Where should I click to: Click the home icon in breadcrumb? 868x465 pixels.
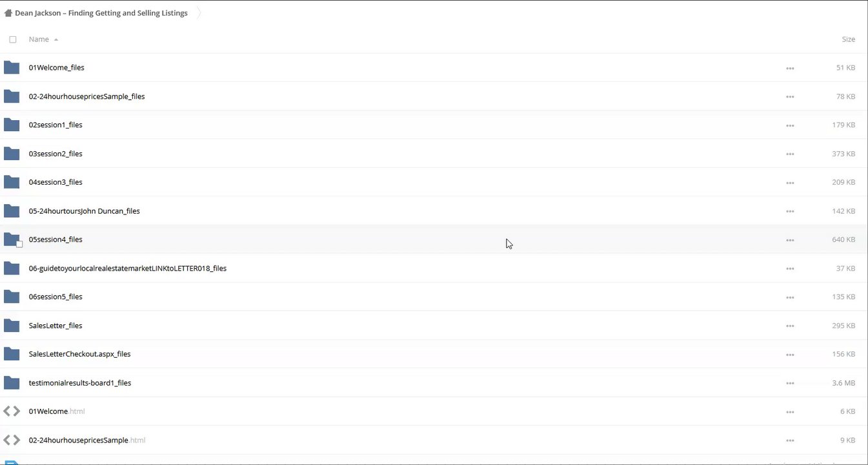[8, 13]
